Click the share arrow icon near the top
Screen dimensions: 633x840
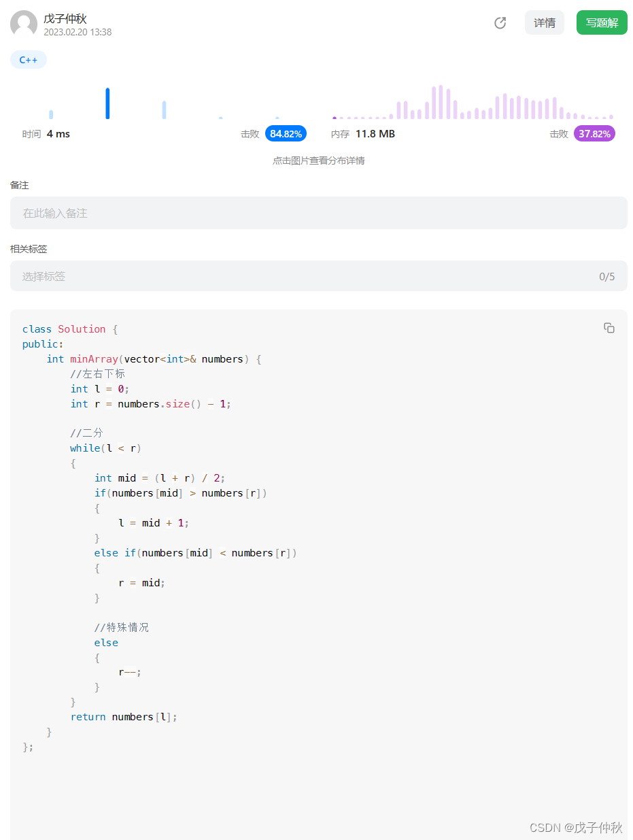pyautogui.click(x=500, y=23)
